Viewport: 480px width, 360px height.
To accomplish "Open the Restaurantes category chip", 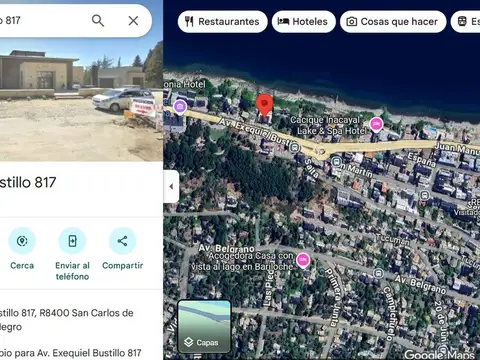I will (x=222, y=22).
